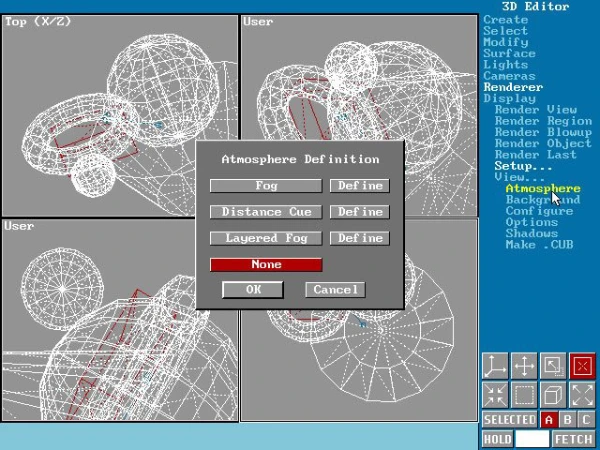Open the Display menu
Image resolution: width=600 pixels, height=450 pixels.
pos(509,98)
